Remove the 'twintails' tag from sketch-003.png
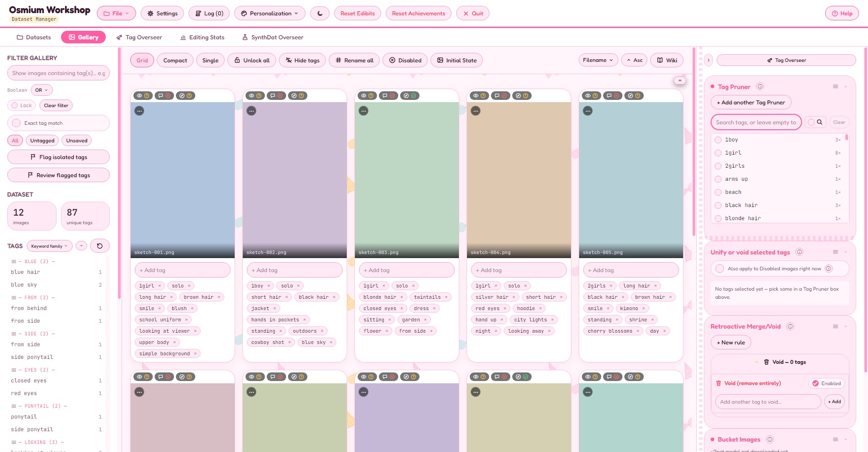This screenshot has height=452, width=868. pos(446,297)
